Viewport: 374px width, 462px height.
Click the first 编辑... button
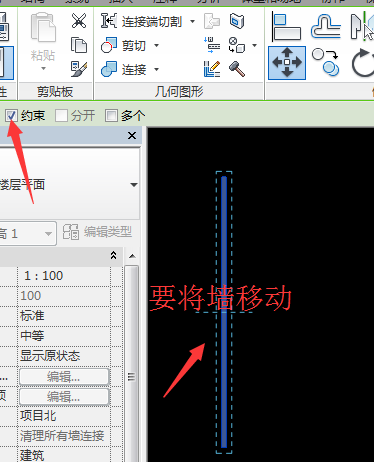click(64, 377)
